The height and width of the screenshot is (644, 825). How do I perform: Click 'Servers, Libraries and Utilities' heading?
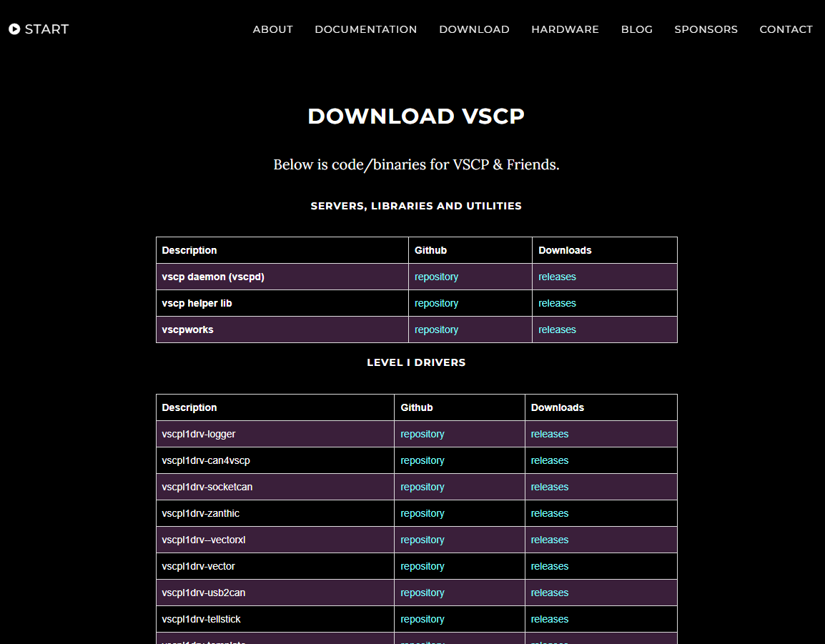point(416,206)
